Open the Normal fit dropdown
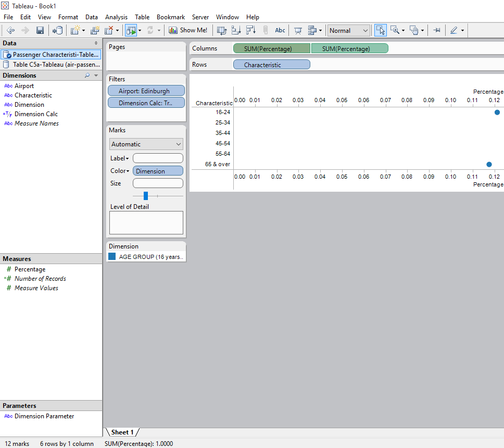The height and width of the screenshot is (448, 504). click(348, 31)
